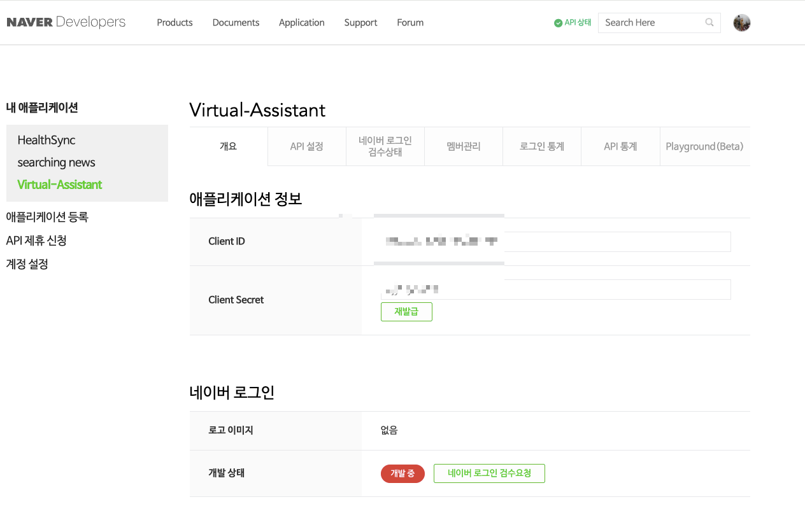Viewport: 805px width, 532px height.
Task: Click the Client ID label
Action: click(x=227, y=241)
